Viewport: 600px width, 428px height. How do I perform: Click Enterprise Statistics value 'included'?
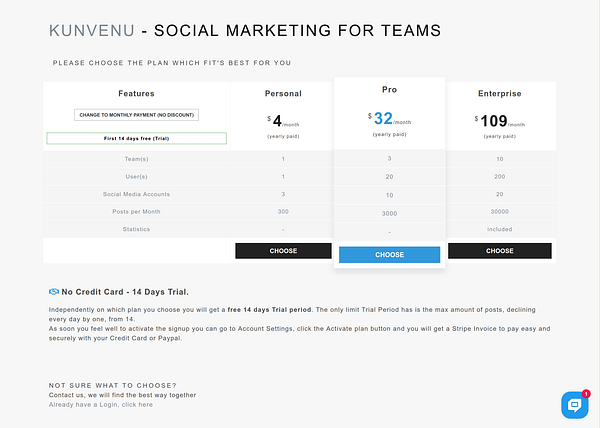click(500, 229)
